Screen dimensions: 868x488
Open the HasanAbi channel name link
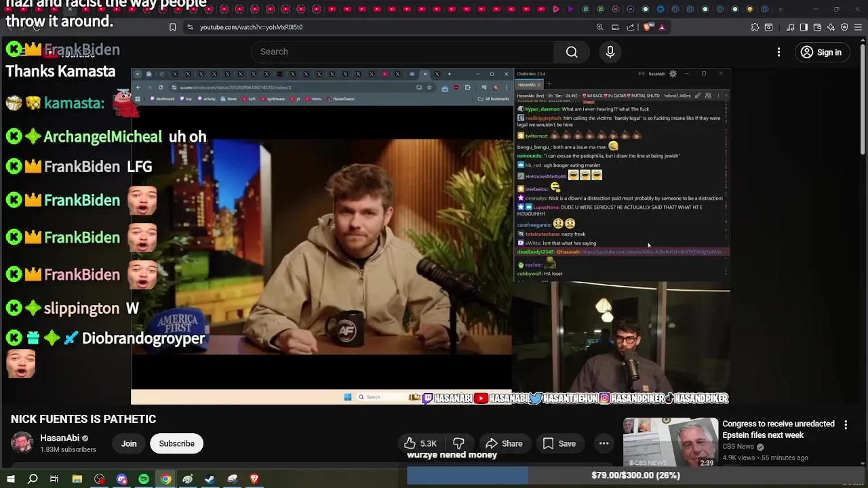[60, 438]
